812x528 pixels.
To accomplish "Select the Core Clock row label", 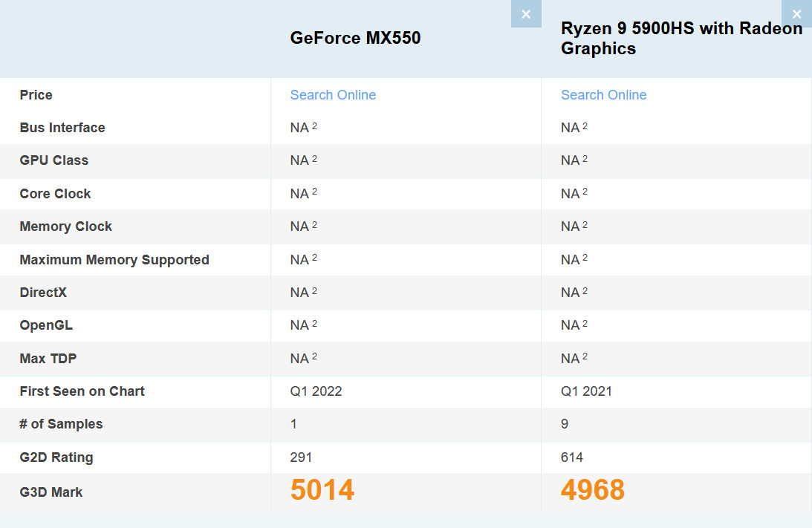I will click(x=55, y=194).
